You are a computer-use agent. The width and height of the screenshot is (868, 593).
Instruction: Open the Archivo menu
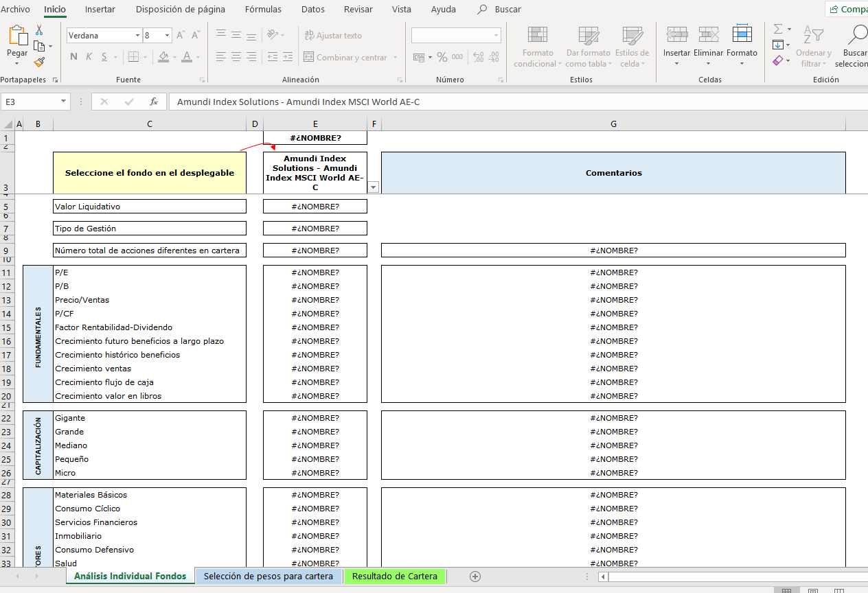point(15,9)
